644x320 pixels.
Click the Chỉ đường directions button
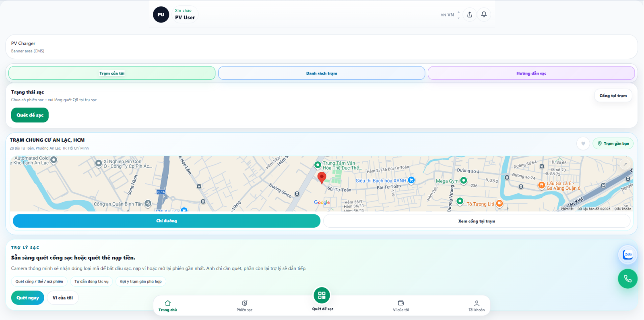pyautogui.click(x=167, y=221)
